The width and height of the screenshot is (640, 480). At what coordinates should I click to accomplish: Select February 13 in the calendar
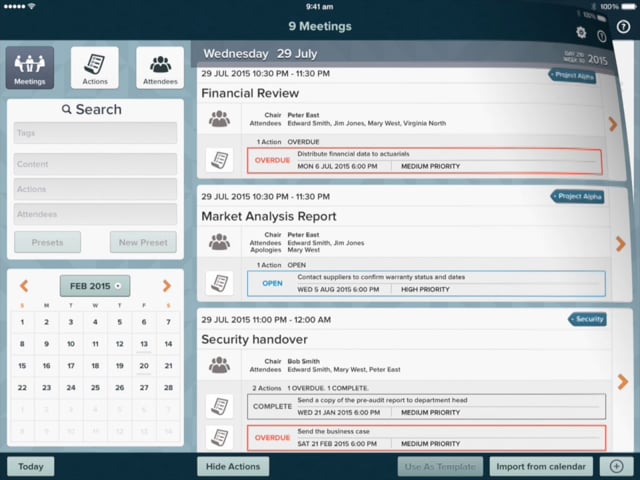[x=144, y=344]
